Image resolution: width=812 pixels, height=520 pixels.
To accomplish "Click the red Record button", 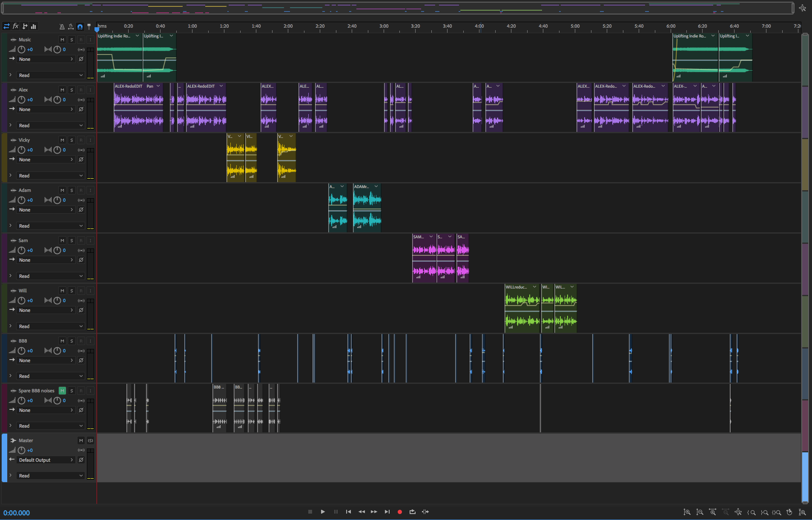I will tap(399, 512).
